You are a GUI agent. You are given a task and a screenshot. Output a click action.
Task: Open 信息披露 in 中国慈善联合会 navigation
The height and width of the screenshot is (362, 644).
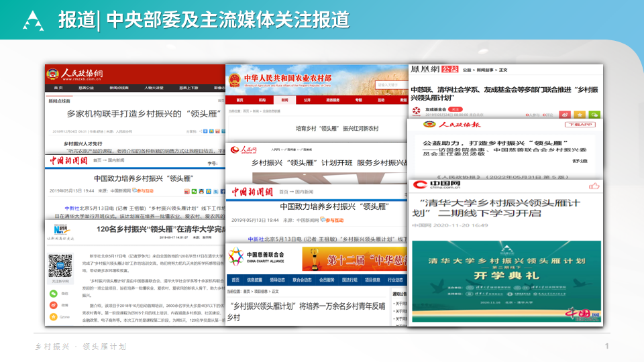254,280
